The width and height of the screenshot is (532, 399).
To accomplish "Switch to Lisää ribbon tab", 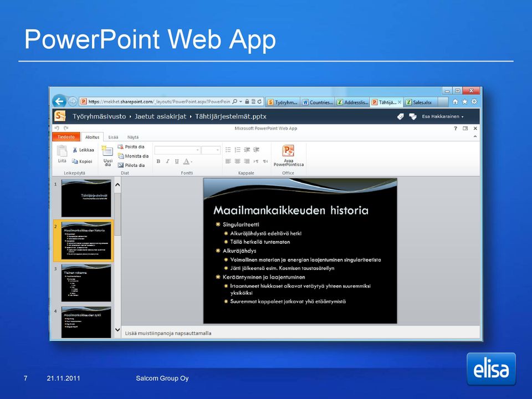I will pyautogui.click(x=113, y=137).
